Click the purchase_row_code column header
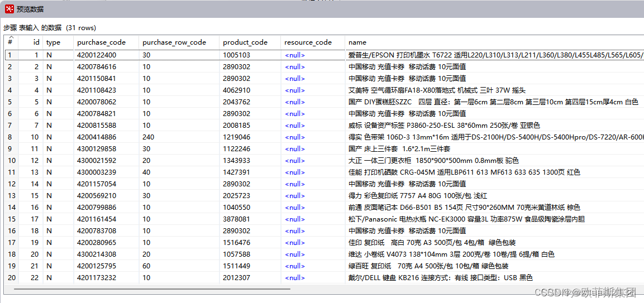Image resolution: width=644 pixels, height=303 pixels. [x=179, y=42]
